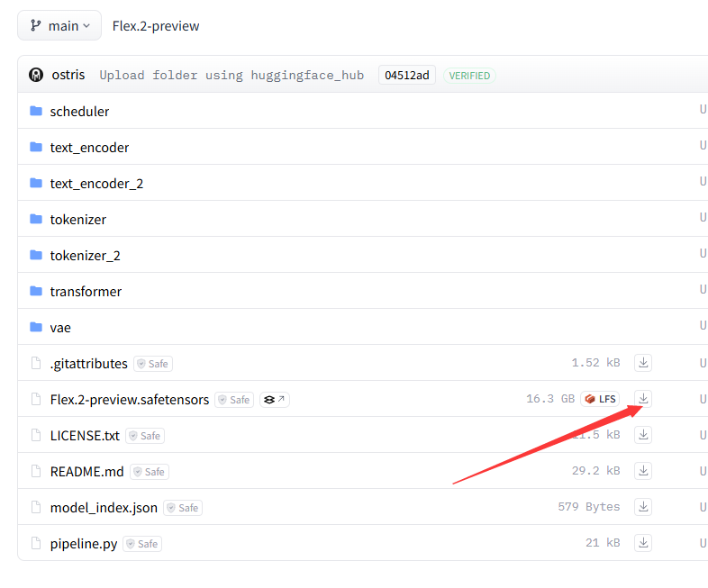
Task: Download the README.md file
Action: click(x=643, y=471)
